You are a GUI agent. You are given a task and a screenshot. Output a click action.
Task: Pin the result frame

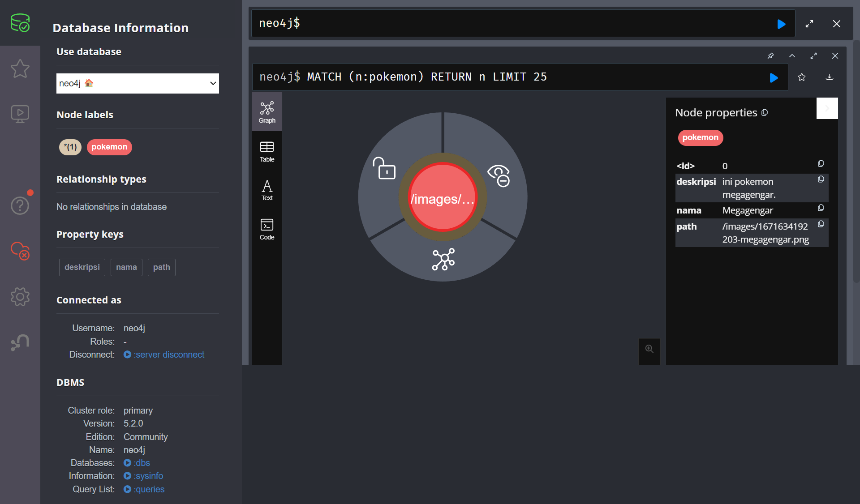pos(770,56)
